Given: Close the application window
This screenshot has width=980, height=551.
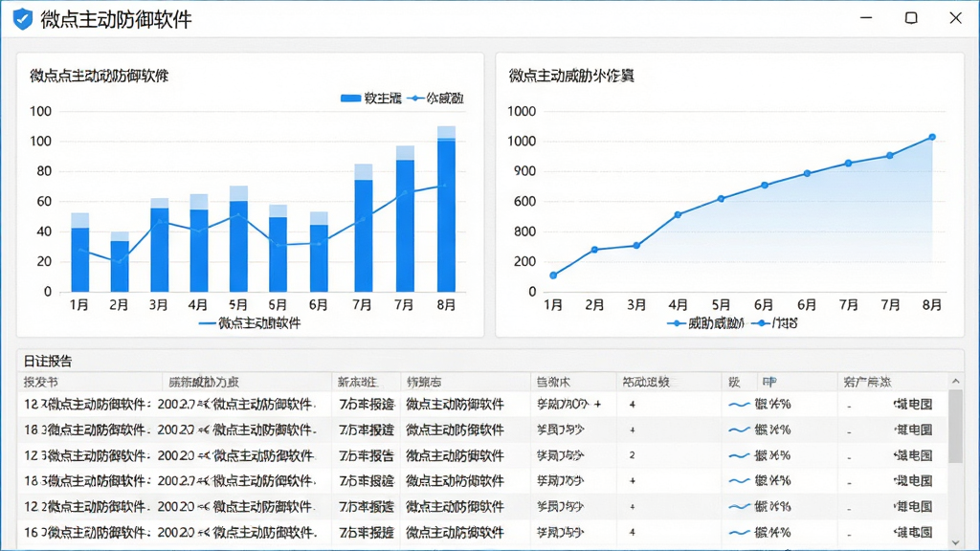Looking at the screenshot, I should pos(956,18).
